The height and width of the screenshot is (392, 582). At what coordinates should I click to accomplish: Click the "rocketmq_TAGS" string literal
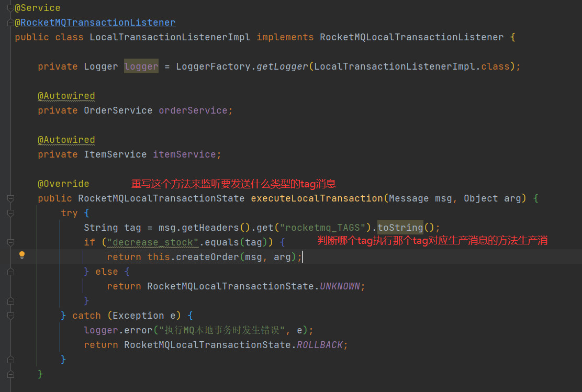click(322, 228)
